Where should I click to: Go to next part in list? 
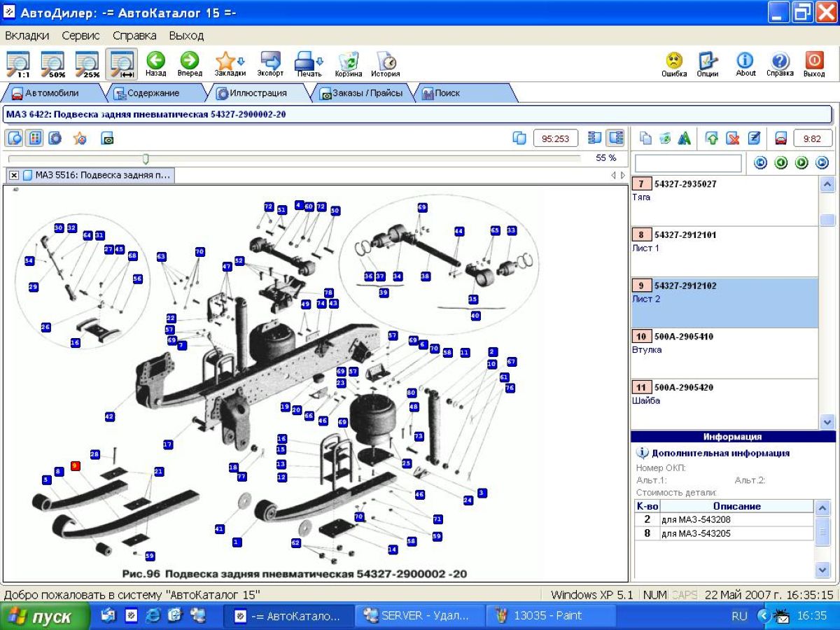801,163
